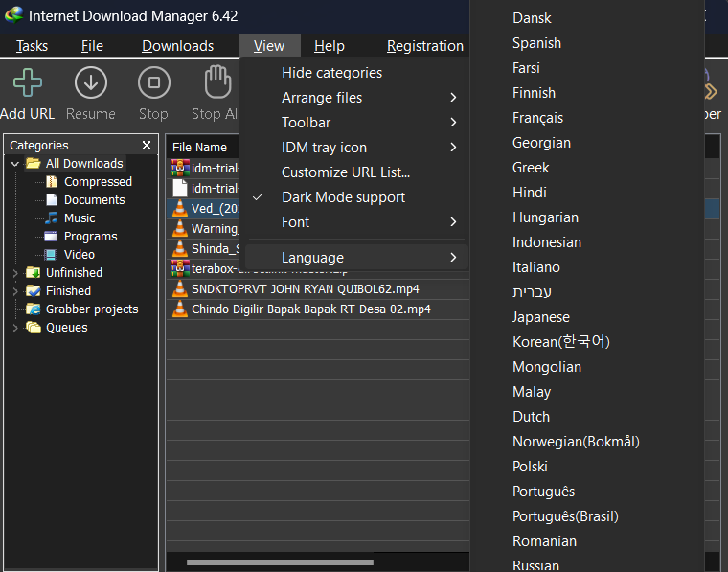Click VLC cone icon of Warning file
728x572 pixels.
point(180,228)
